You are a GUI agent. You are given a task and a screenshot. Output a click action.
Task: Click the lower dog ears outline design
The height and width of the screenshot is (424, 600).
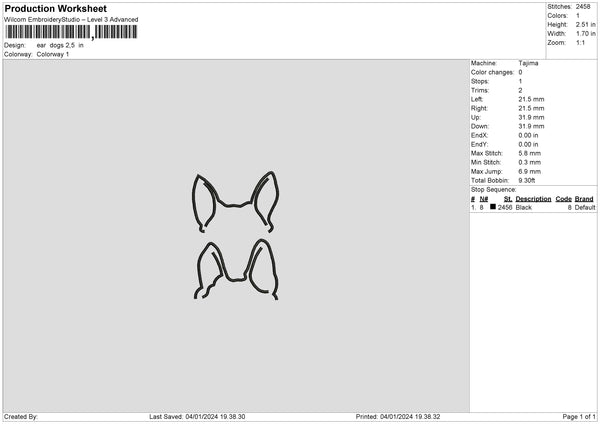(x=235, y=268)
